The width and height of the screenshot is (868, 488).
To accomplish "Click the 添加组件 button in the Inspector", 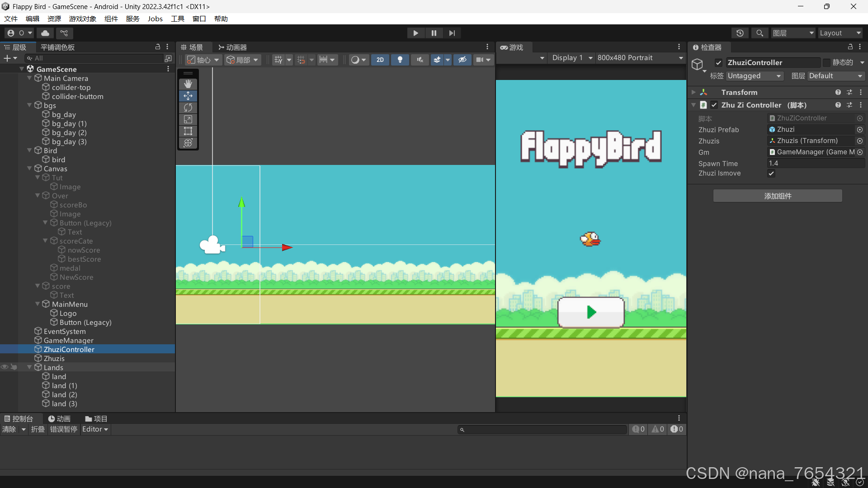I will coord(777,196).
